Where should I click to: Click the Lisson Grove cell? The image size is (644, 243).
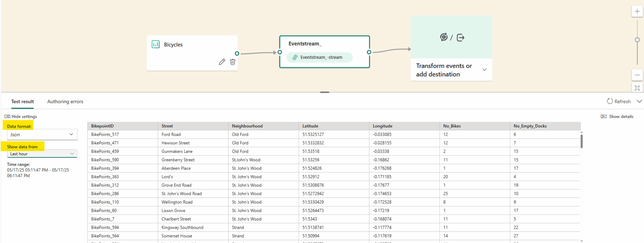(x=193, y=210)
